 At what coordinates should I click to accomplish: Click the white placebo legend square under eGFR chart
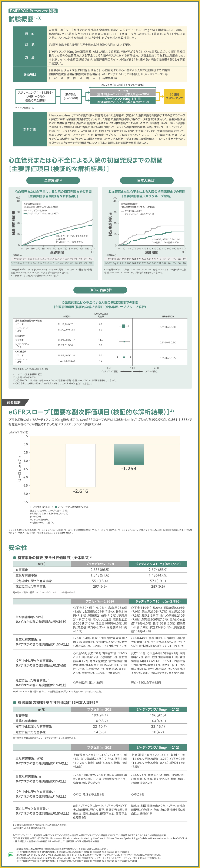[31, 507]
